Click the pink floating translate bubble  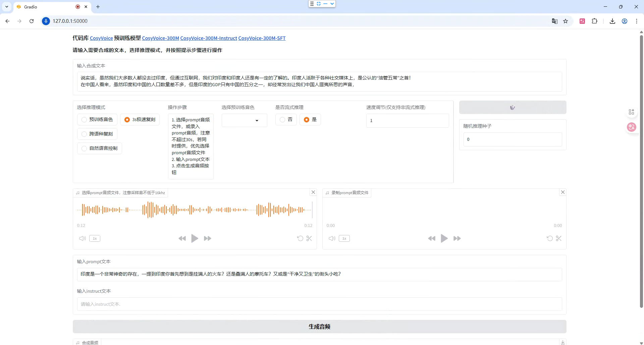[632, 127]
